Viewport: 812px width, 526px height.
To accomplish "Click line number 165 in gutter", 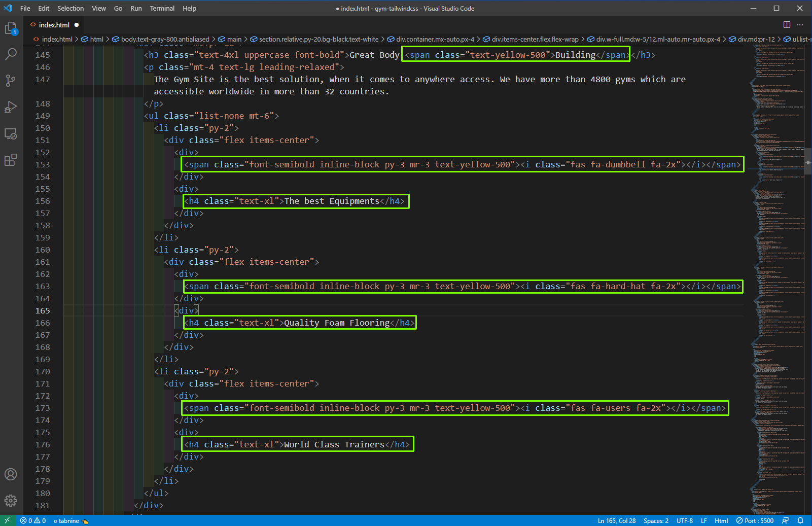I will point(43,310).
